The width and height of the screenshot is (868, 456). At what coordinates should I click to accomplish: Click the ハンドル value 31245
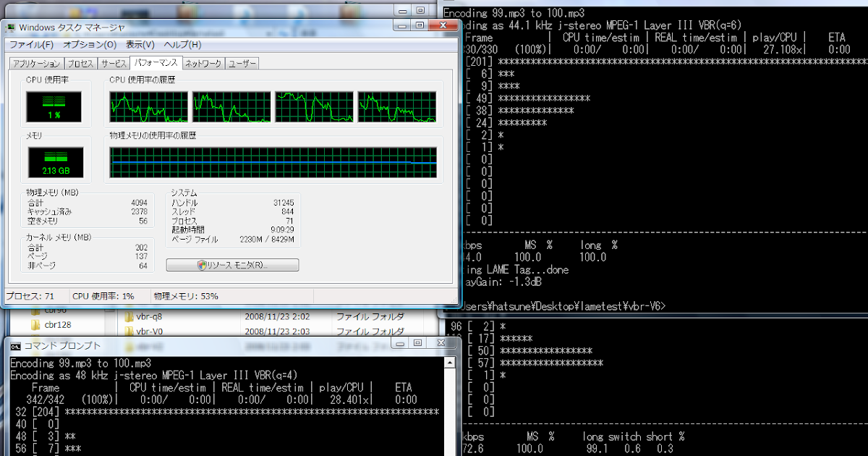coord(283,203)
